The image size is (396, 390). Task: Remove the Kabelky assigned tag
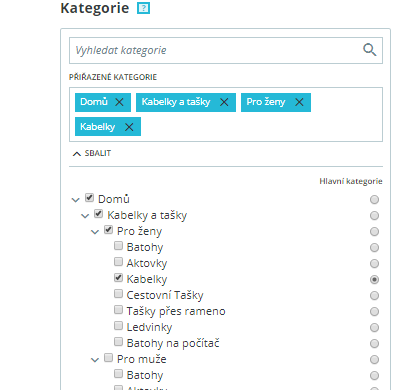(129, 127)
